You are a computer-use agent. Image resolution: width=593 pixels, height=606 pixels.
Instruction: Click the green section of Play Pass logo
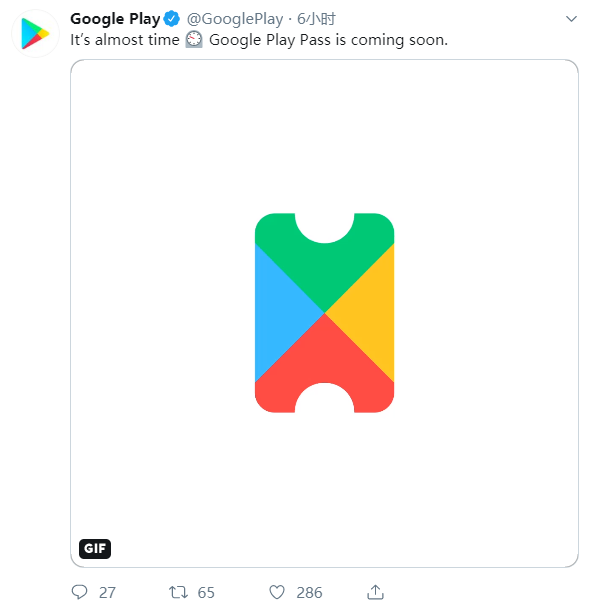click(324, 267)
